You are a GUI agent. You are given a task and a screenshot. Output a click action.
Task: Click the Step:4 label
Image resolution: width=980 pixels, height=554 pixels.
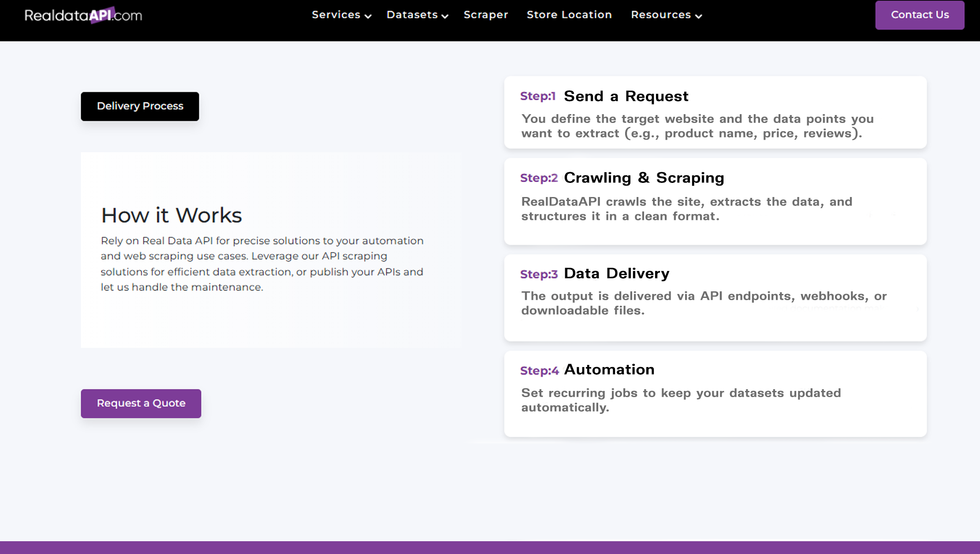(539, 371)
